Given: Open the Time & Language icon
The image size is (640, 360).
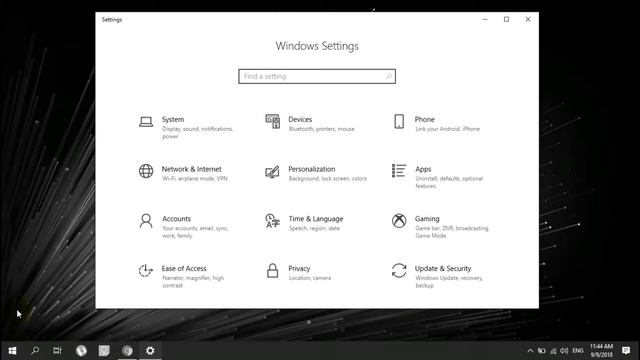Looking at the screenshot, I should [x=272, y=221].
